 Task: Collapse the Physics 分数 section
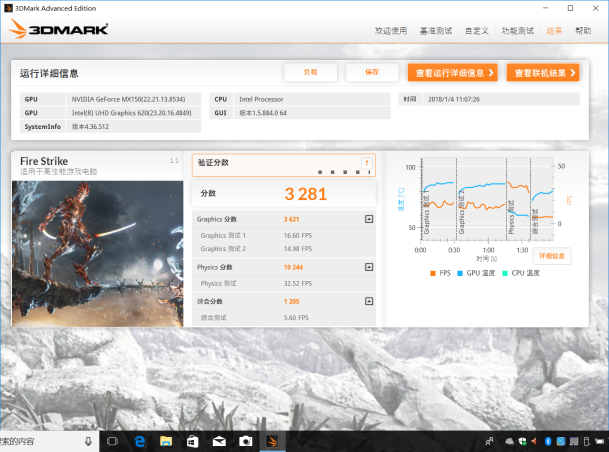369,267
